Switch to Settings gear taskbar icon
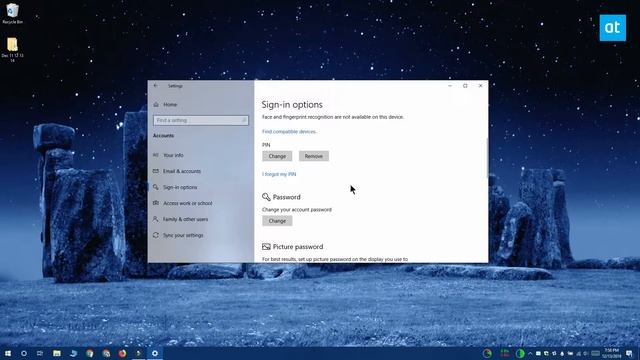 [155, 353]
